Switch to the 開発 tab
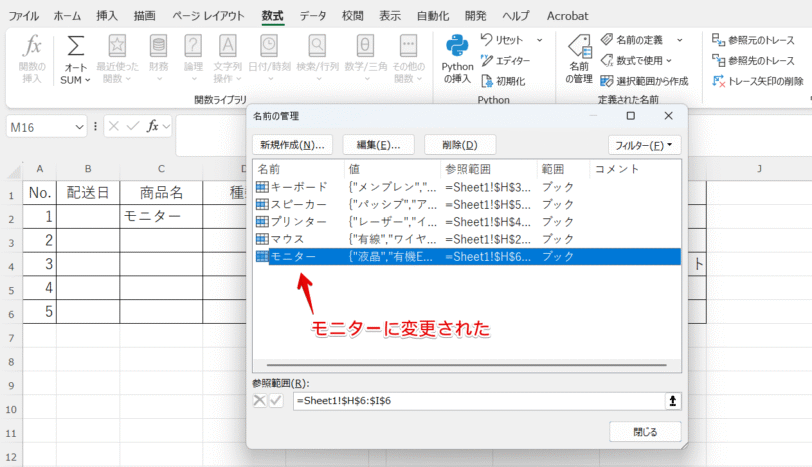 (x=475, y=16)
